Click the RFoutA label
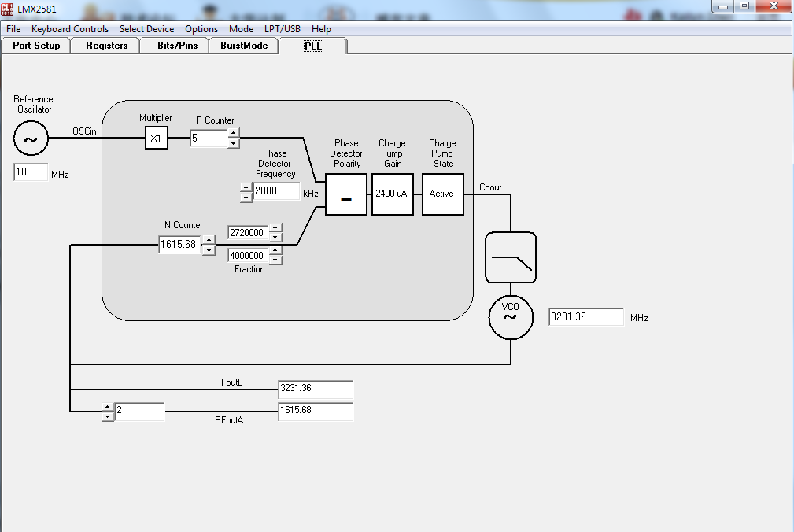Image resolution: width=794 pixels, height=532 pixels. point(229,420)
